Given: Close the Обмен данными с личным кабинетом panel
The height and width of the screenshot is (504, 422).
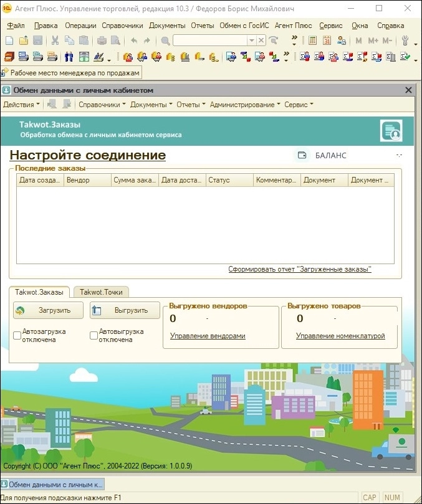Looking at the screenshot, I should 408,90.
